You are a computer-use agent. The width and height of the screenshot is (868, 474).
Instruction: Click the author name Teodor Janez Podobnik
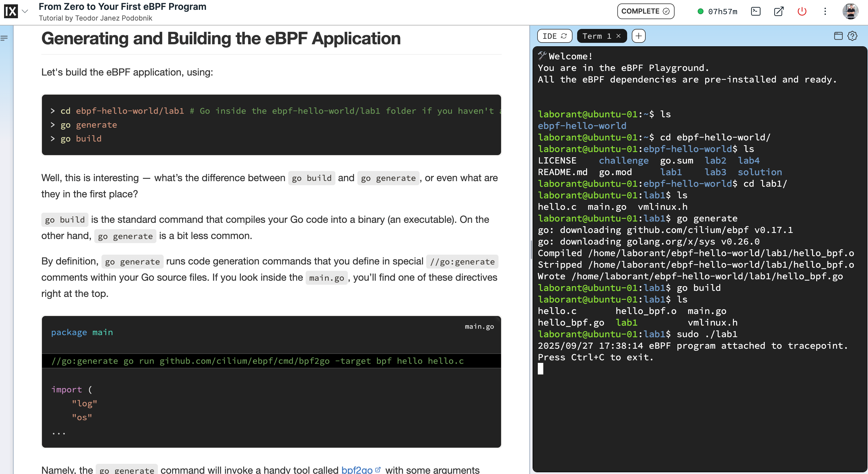114,18
